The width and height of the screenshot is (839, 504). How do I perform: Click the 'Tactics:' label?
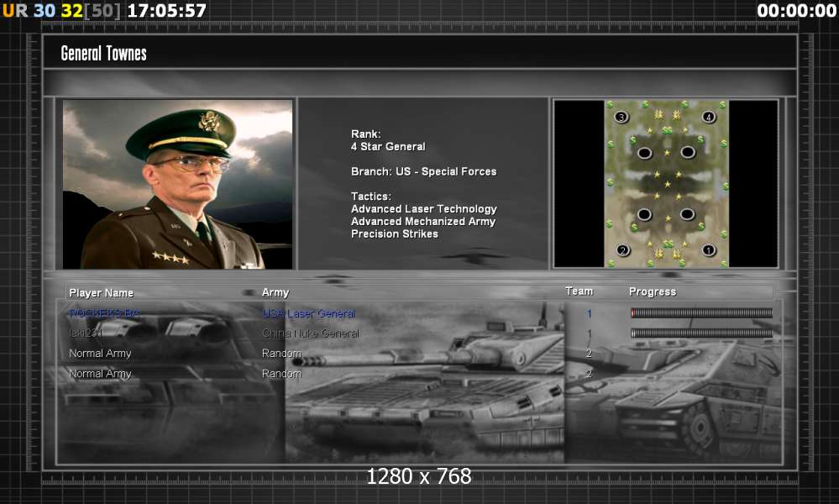coord(371,197)
